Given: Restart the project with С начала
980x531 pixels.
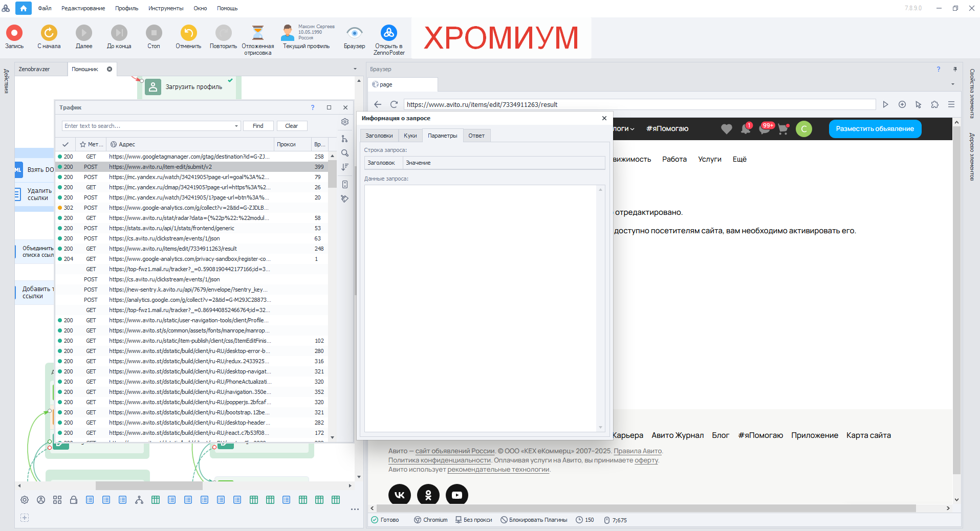Looking at the screenshot, I should tap(49, 37).
